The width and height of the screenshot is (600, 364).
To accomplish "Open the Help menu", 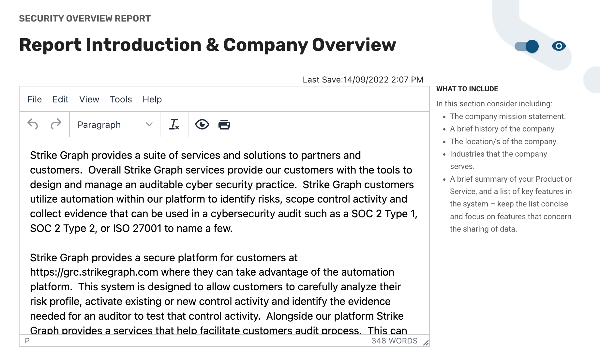I will pos(152,99).
